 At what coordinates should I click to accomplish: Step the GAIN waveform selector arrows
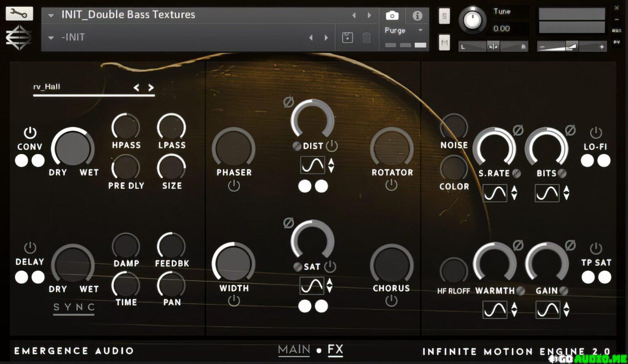click(x=566, y=310)
